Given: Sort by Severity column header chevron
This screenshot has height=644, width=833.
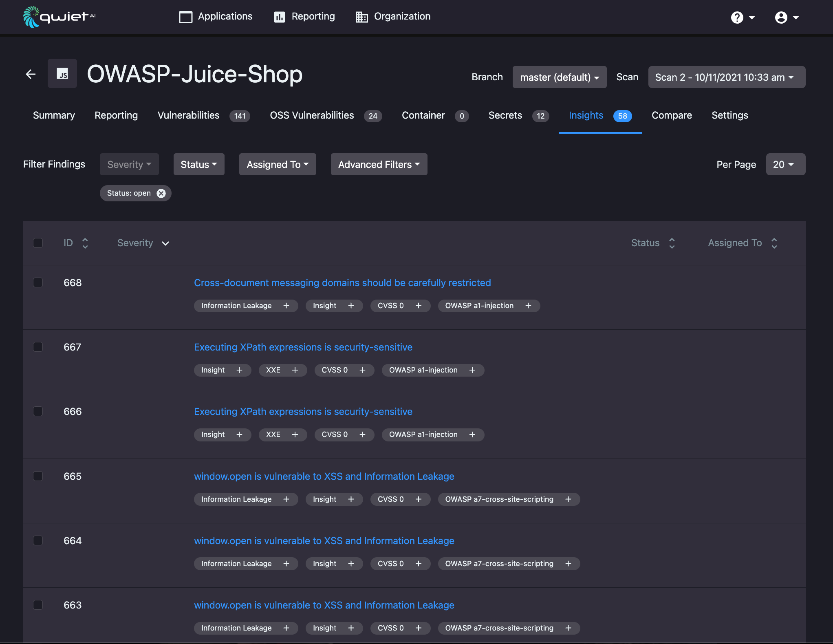Looking at the screenshot, I should click(x=165, y=243).
